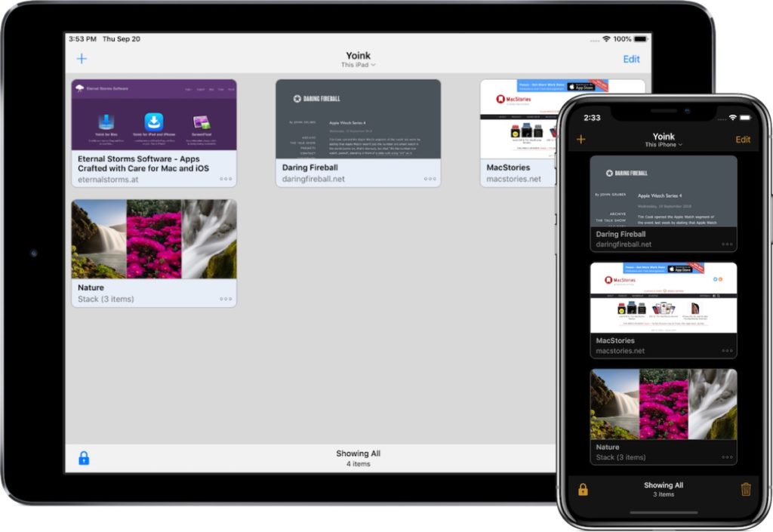Tap the orange lock icon on iPhone
This screenshot has width=773, height=532.
click(x=583, y=489)
